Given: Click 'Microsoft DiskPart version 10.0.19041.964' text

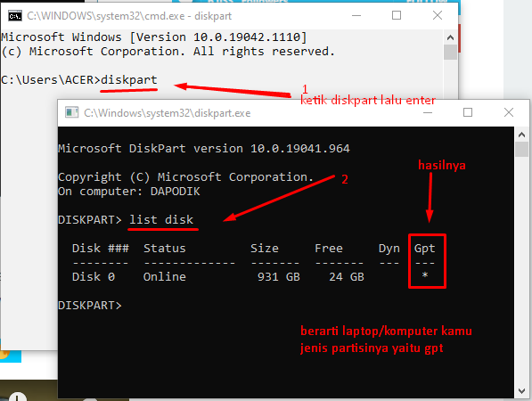Looking at the screenshot, I should click(x=204, y=148).
